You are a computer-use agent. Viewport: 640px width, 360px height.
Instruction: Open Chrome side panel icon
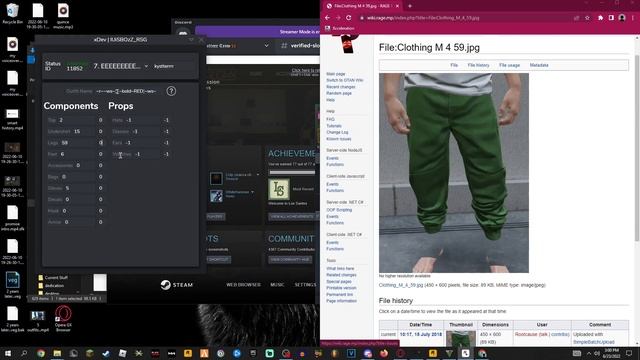pos(611,18)
